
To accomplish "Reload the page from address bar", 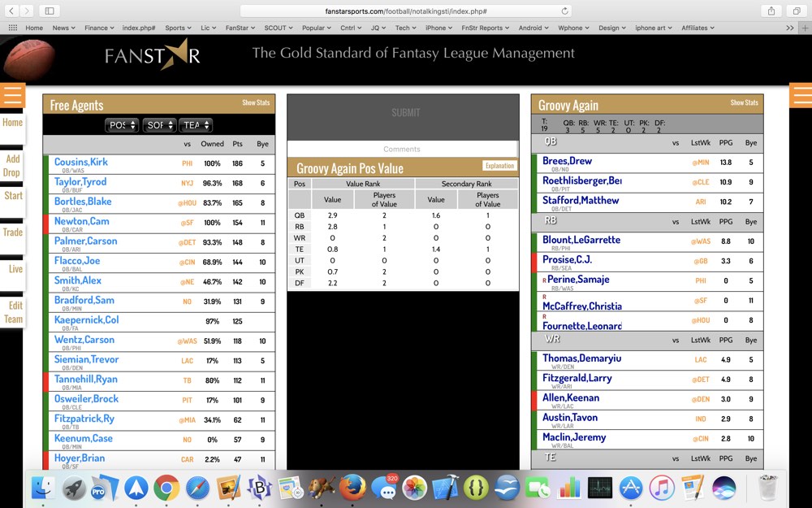I will tap(564, 11).
